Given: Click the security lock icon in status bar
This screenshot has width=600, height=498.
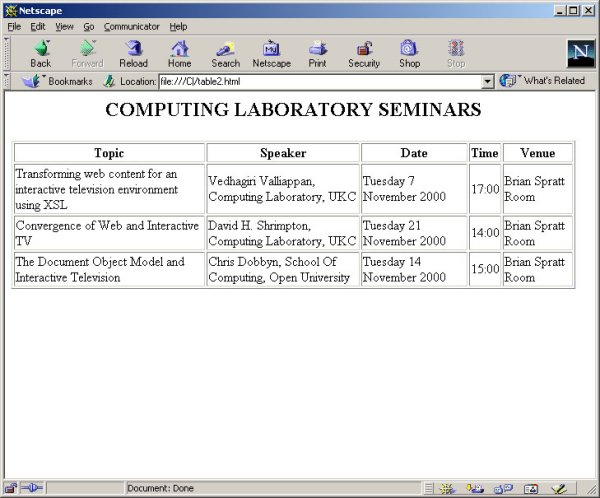Looking at the screenshot, I should coord(10,488).
